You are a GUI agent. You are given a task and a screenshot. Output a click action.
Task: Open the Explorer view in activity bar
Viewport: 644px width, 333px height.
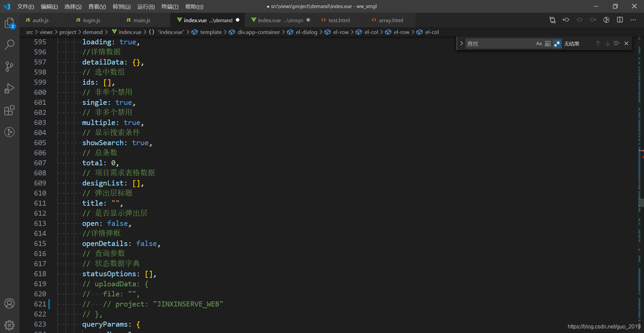tap(9, 23)
